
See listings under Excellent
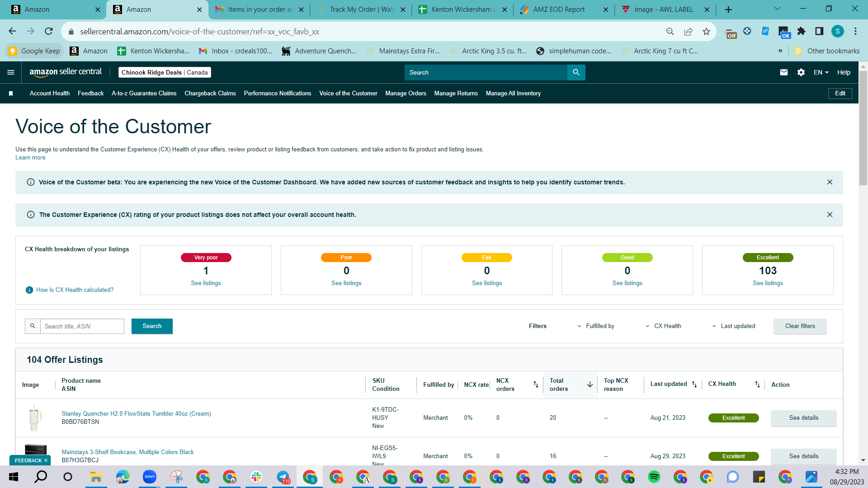click(x=768, y=283)
